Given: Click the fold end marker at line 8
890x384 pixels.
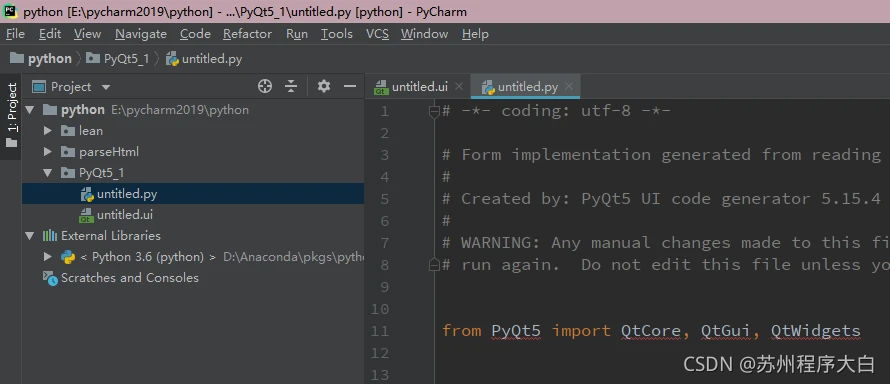Looking at the screenshot, I should point(434,265).
